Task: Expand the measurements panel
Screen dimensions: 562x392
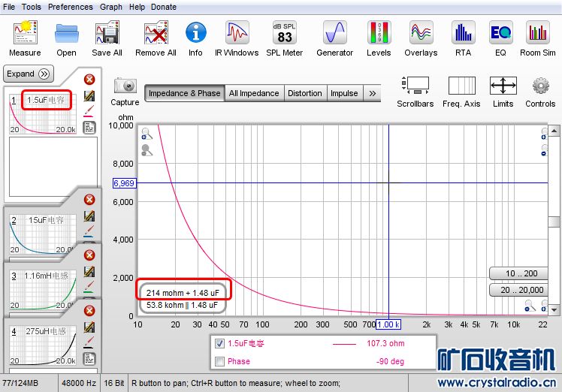Action: [28, 74]
